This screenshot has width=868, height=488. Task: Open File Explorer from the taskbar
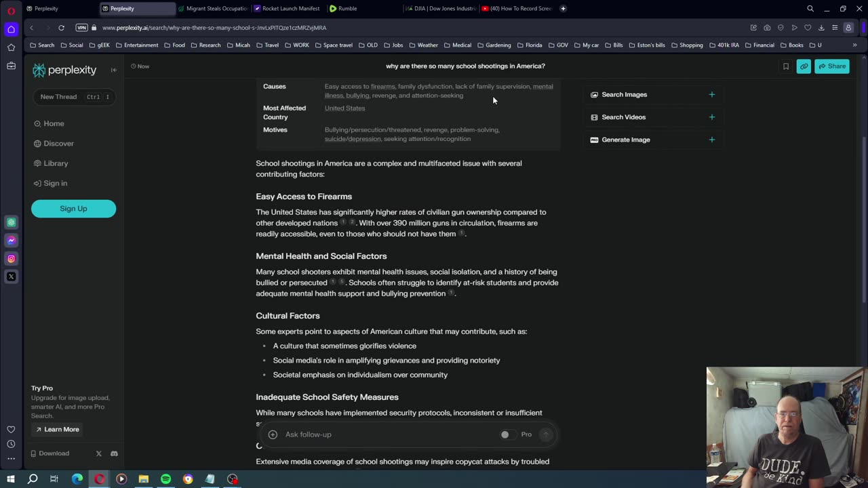tap(144, 479)
